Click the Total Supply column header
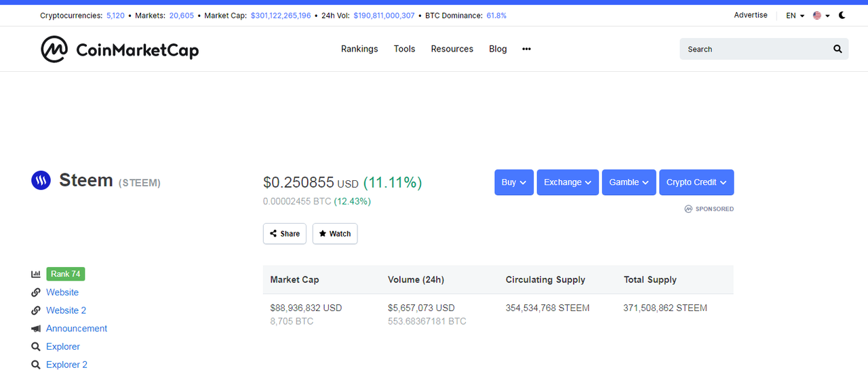The image size is (868, 372). pyautogui.click(x=650, y=280)
